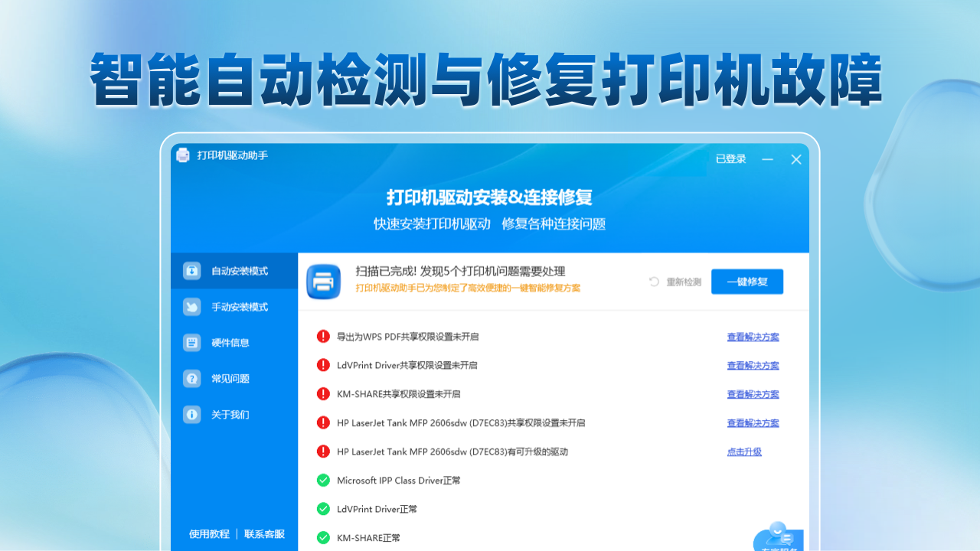
Task: Click red warning icon beside KM-SHARE共享权限
Action: [x=323, y=394]
